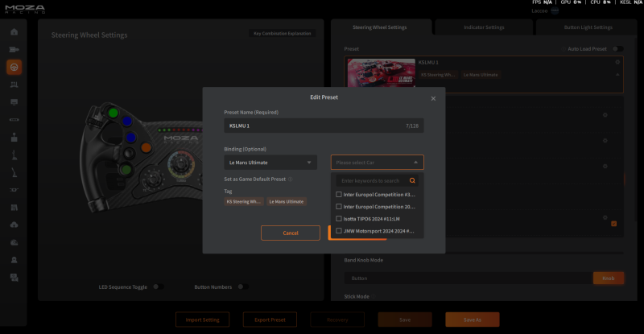Open the racing helmet sidebar icon
Screen dimensions: 644x334
click(x=14, y=242)
